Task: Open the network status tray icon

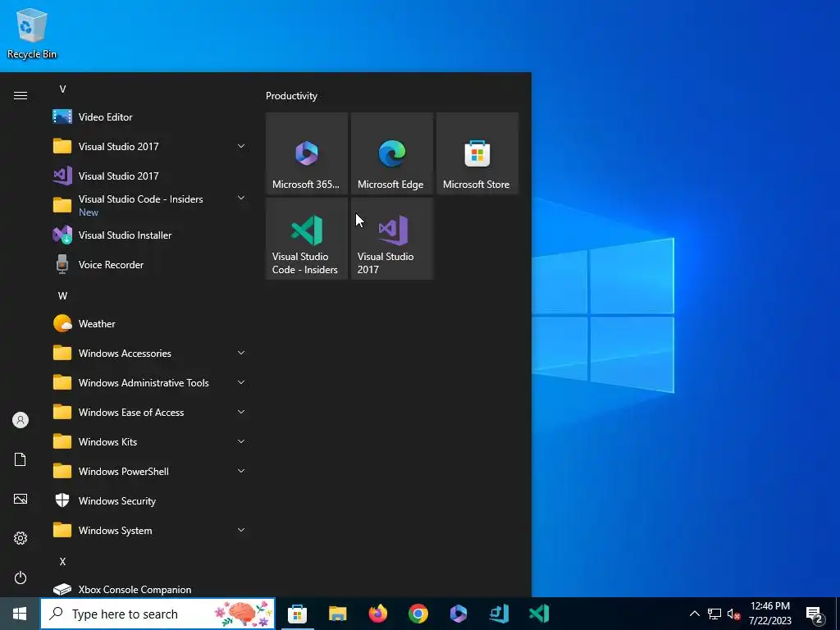Action: pos(714,614)
